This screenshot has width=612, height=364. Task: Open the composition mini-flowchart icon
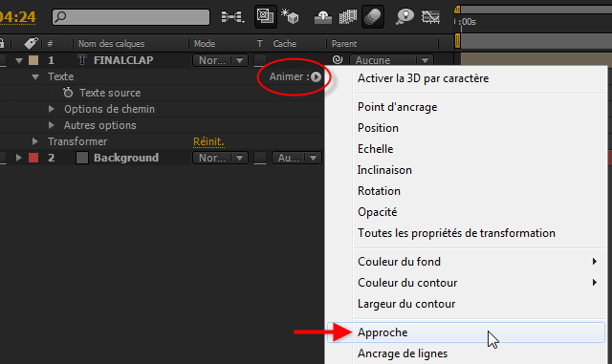[232, 17]
